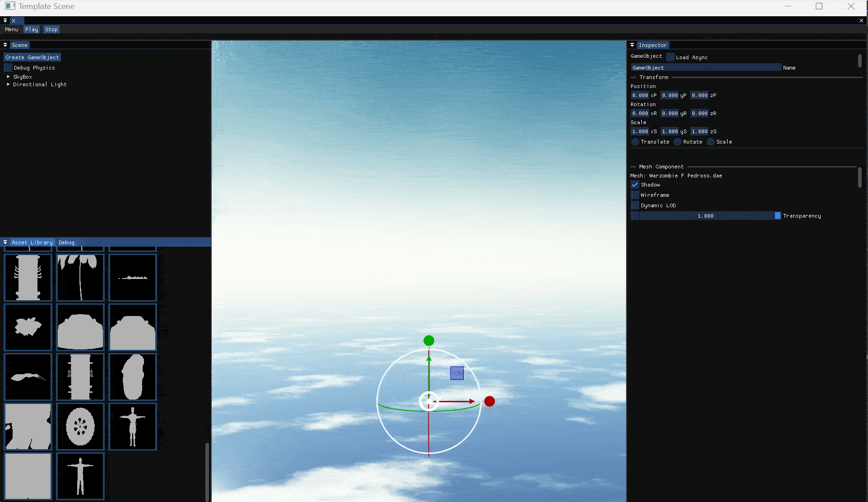The height and width of the screenshot is (502, 868).
Task: Select the tire wheel asset thumbnail
Action: (80, 426)
